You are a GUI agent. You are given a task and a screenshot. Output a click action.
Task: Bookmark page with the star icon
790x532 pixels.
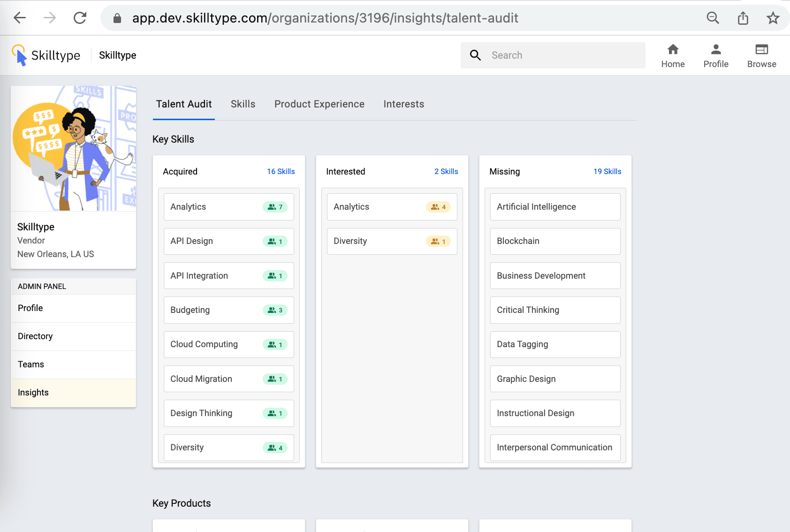(x=773, y=18)
